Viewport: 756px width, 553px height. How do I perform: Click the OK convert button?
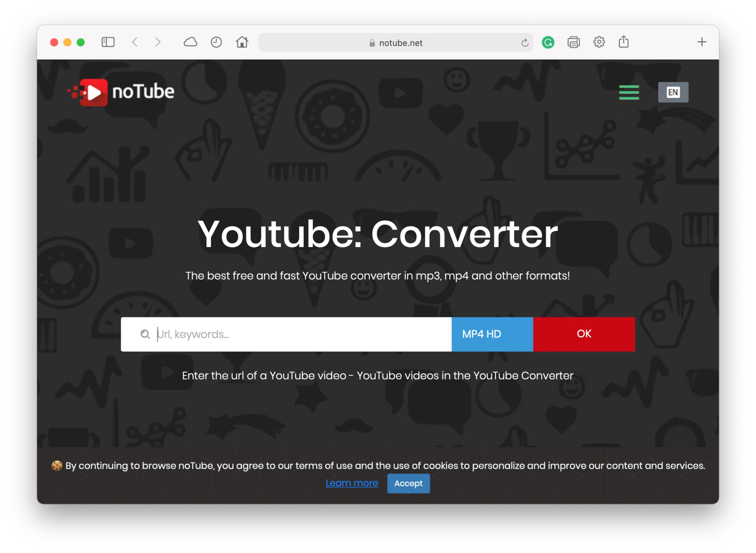coord(584,334)
